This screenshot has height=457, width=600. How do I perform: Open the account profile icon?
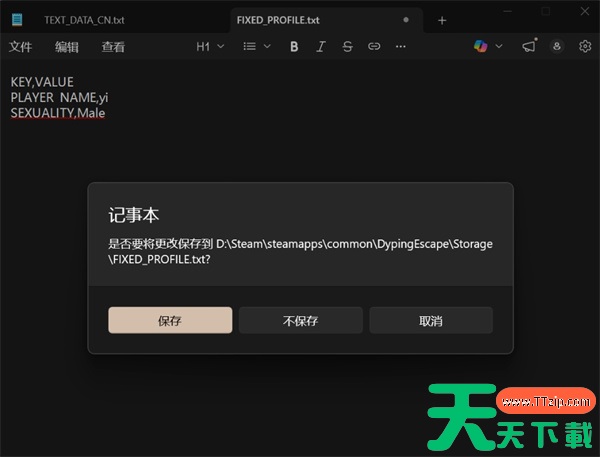(x=557, y=46)
